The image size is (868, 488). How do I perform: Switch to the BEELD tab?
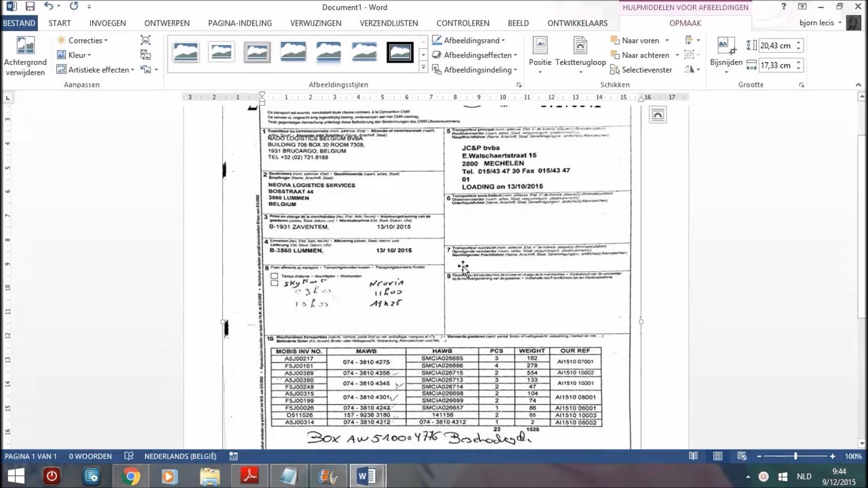coord(518,23)
